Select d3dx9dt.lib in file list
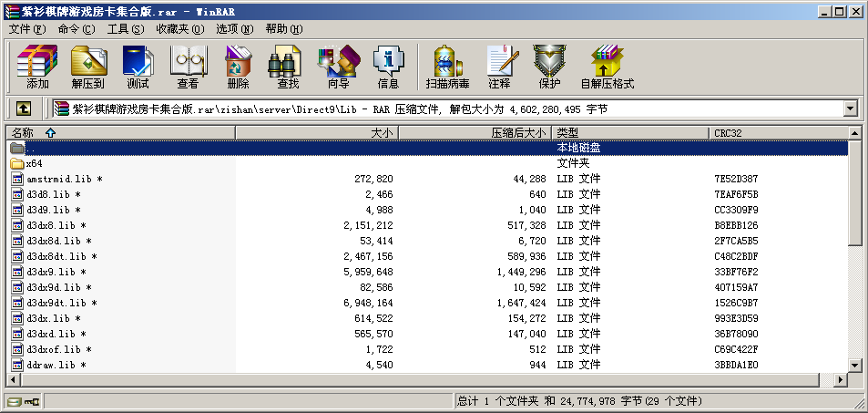The height and width of the screenshot is (413, 868). click(61, 304)
